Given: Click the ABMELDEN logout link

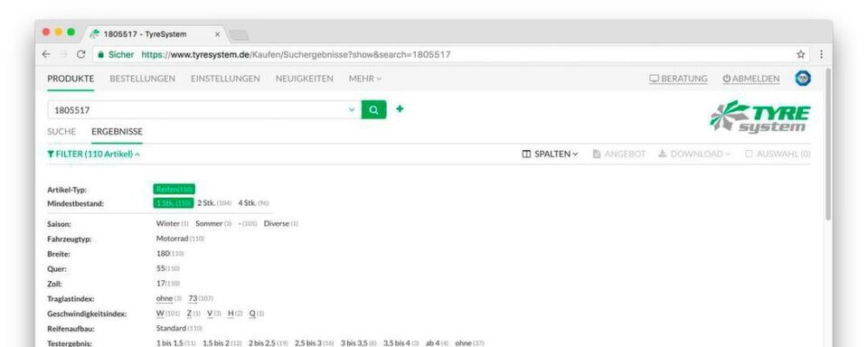Looking at the screenshot, I should click(751, 79).
